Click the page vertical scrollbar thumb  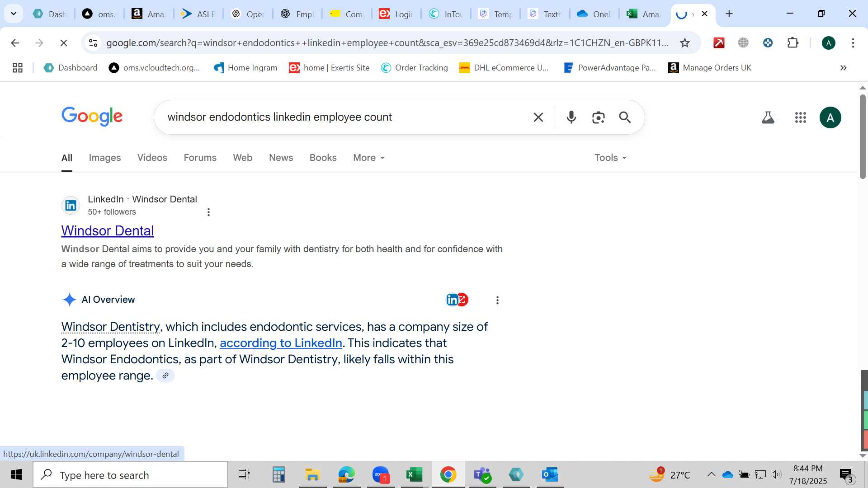[x=863, y=136]
